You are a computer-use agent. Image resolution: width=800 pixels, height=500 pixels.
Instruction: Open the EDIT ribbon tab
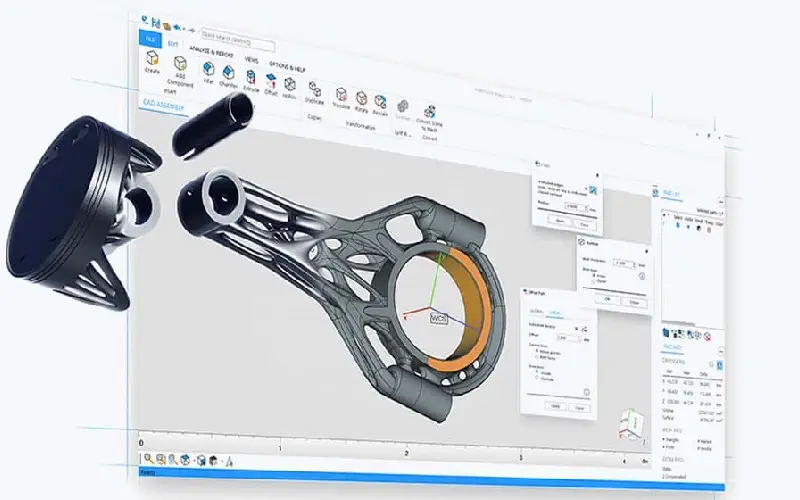click(173, 44)
